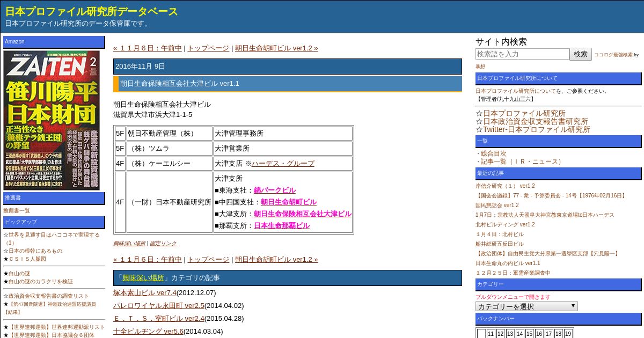Open トップページ link below the article
Image resolution: width=644 pixels, height=338 pixels.
coord(208,259)
